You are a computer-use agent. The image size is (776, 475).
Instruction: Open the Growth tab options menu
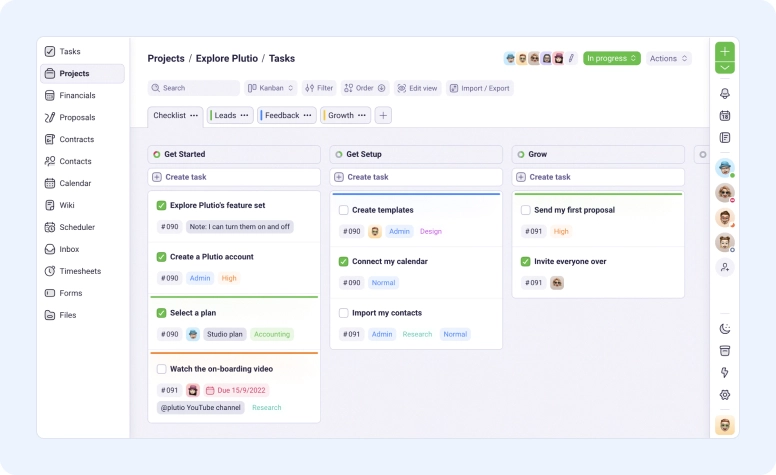[362, 115]
